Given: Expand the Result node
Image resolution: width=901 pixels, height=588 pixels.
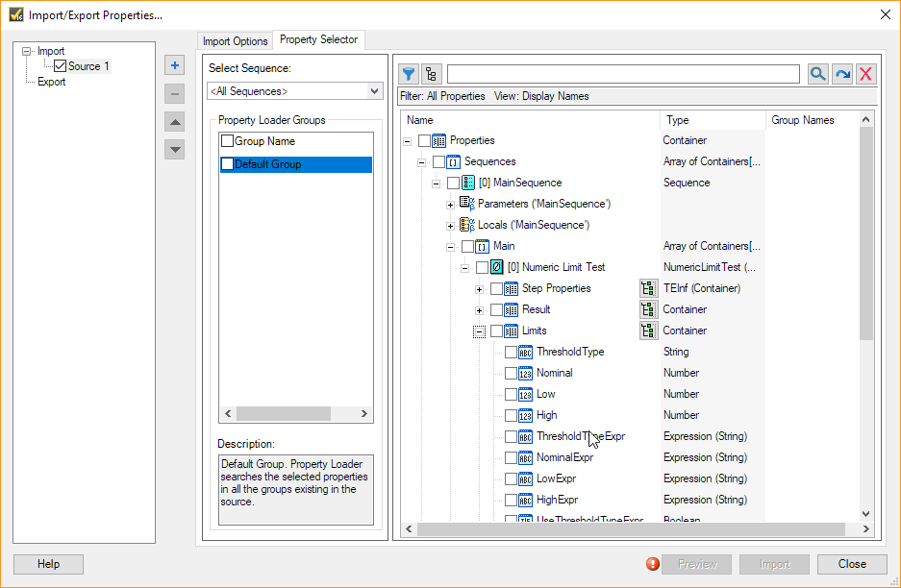Looking at the screenshot, I should tap(479, 310).
